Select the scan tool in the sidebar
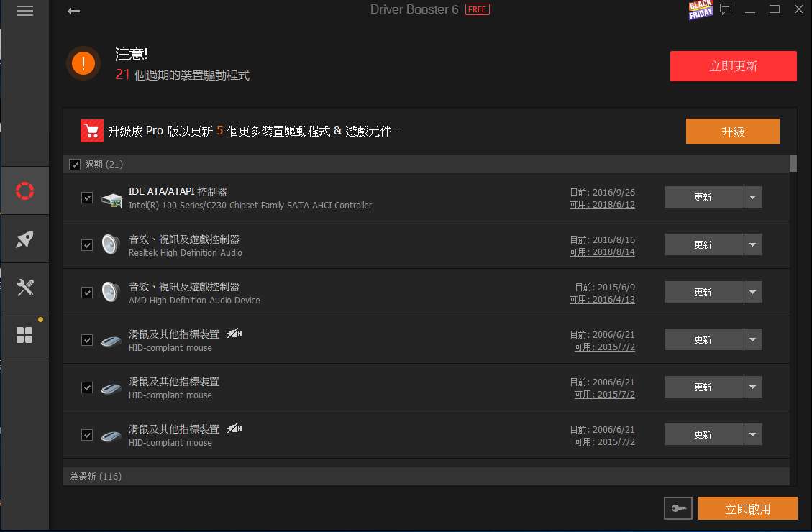812x532 pixels. (25, 191)
